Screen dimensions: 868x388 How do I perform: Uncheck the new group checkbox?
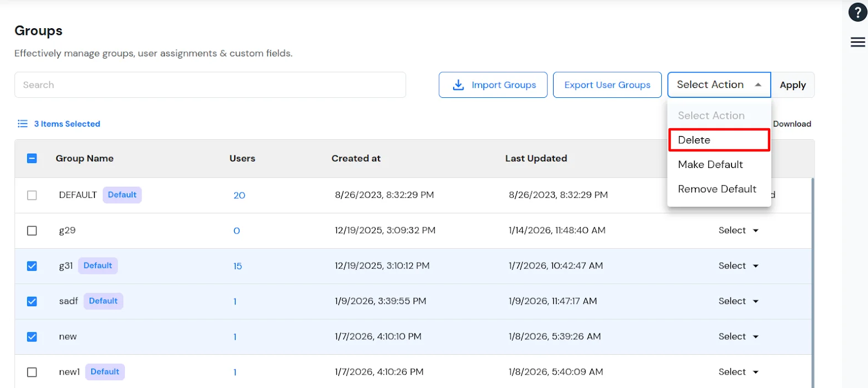[x=32, y=337]
